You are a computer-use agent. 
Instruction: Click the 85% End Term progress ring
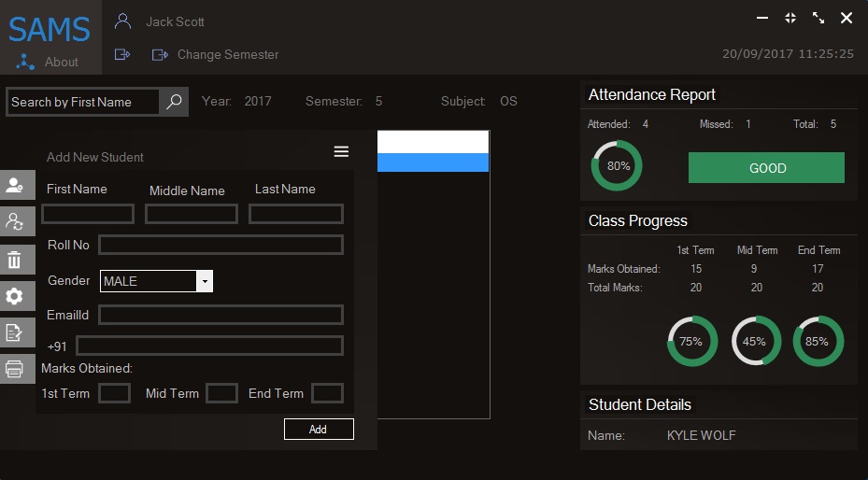tap(818, 341)
